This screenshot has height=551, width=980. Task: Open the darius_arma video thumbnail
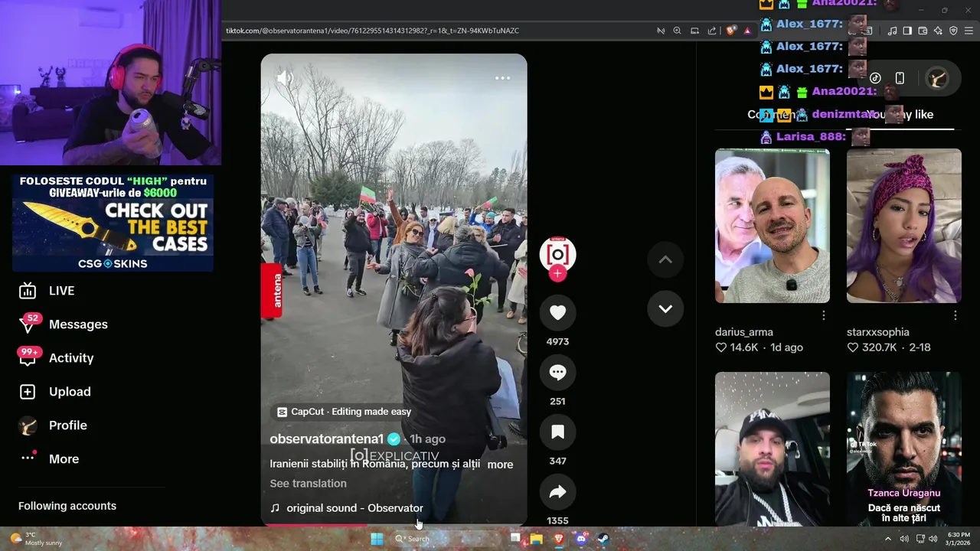click(x=772, y=226)
